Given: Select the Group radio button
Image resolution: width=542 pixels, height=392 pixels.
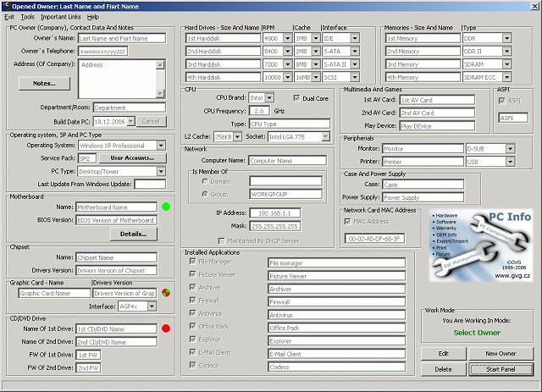Looking at the screenshot, I should 194,192.
